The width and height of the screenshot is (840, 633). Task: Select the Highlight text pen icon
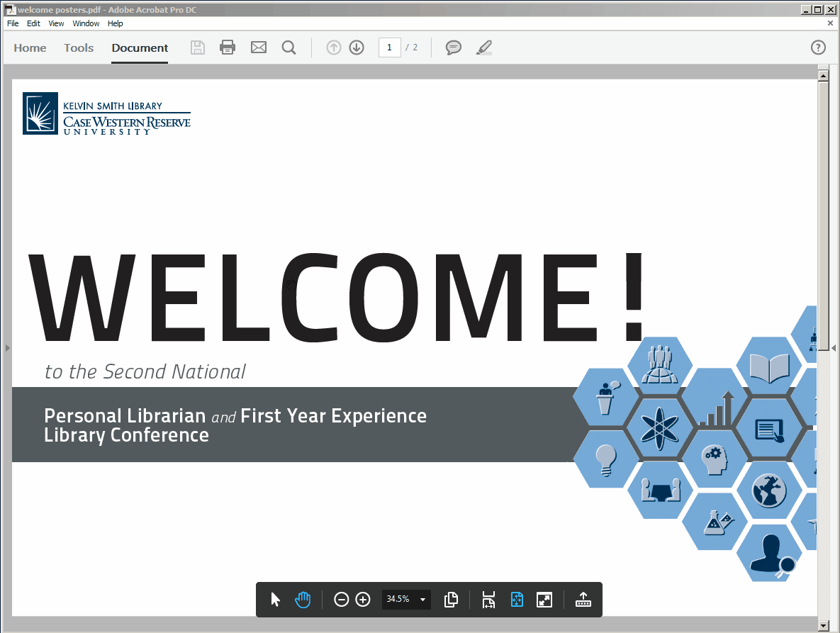pos(483,47)
